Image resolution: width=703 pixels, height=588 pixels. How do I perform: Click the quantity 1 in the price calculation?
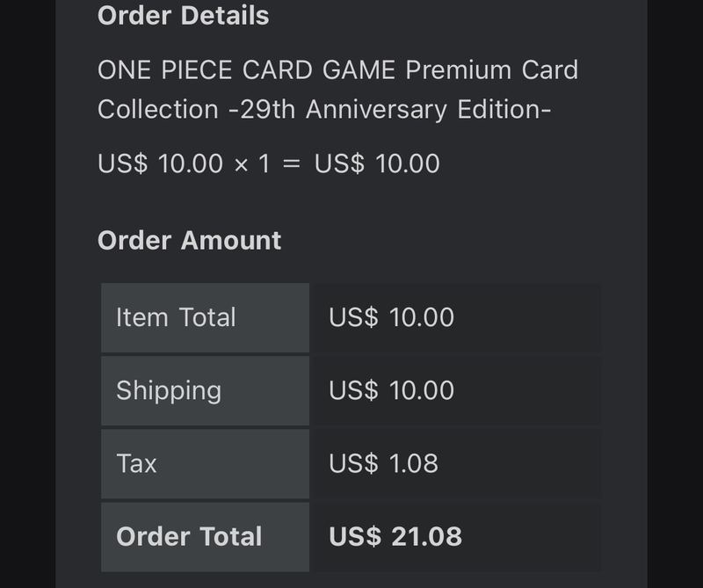[265, 163]
